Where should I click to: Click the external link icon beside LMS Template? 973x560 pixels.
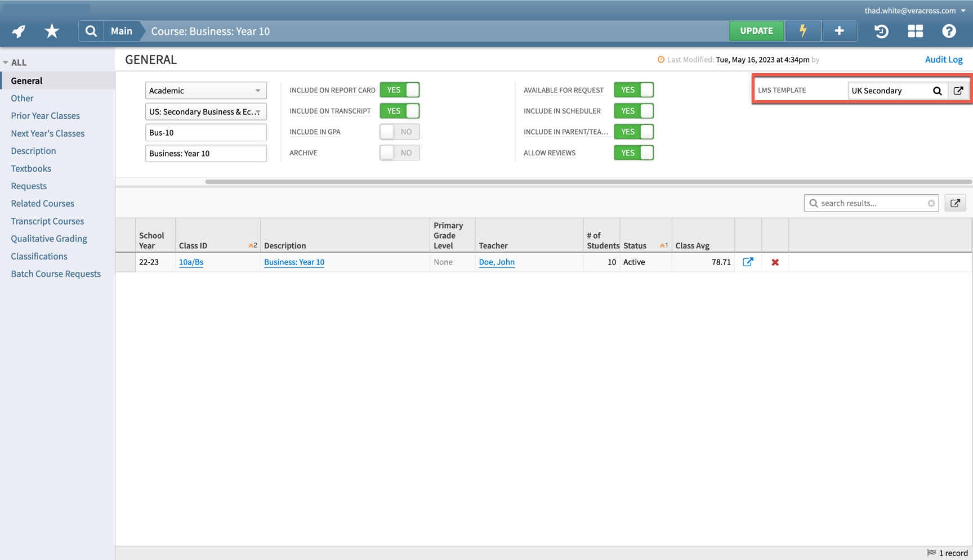959,90
